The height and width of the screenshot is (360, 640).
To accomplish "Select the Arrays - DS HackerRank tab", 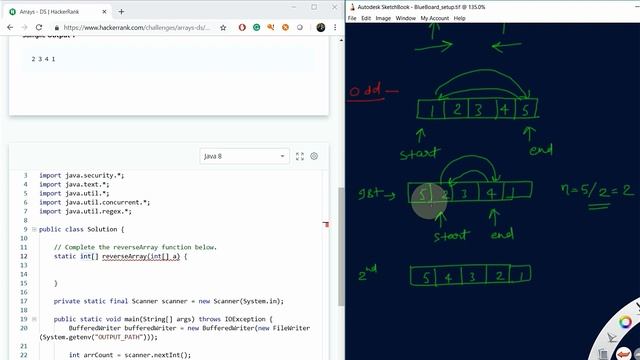I will [57, 12].
